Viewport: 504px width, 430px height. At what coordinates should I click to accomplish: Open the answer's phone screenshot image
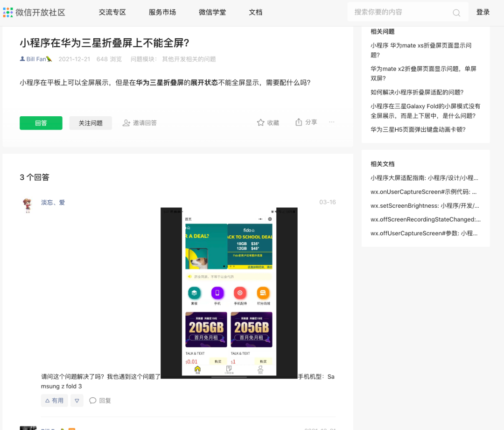pyautogui.click(x=229, y=293)
